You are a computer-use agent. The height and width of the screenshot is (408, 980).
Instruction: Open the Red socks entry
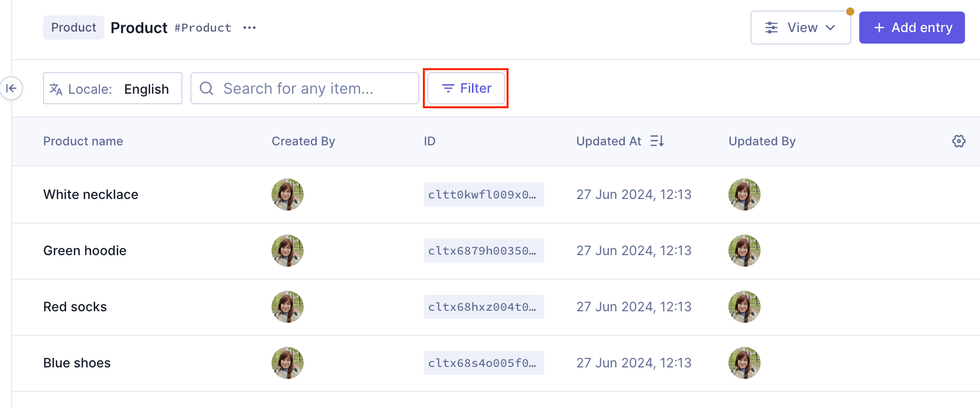pos(75,307)
